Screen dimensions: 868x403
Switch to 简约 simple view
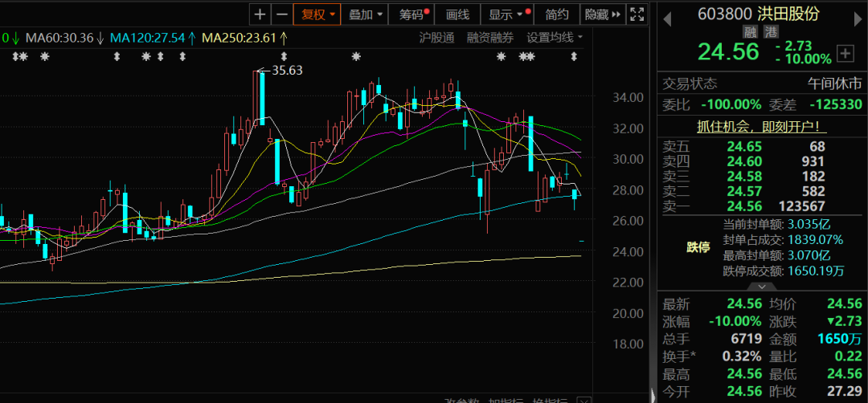pyautogui.click(x=557, y=14)
